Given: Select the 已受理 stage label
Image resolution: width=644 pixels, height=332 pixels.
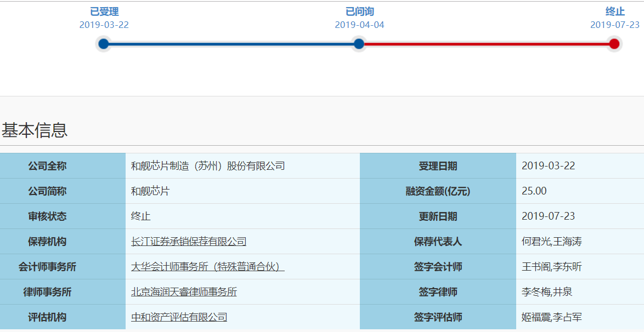Looking at the screenshot, I should pyautogui.click(x=104, y=12).
